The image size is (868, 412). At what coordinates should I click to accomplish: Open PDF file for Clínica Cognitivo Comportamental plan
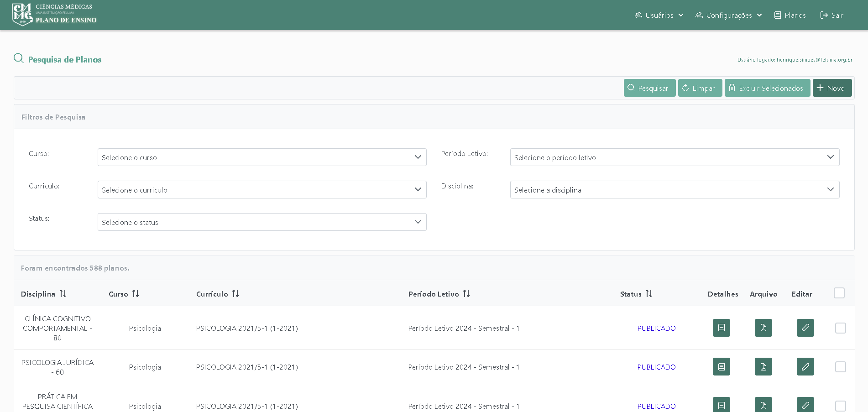(763, 328)
